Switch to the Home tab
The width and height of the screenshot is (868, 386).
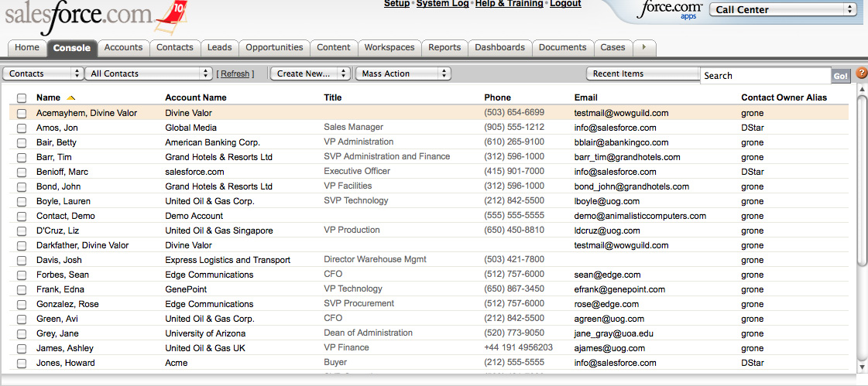(x=26, y=47)
